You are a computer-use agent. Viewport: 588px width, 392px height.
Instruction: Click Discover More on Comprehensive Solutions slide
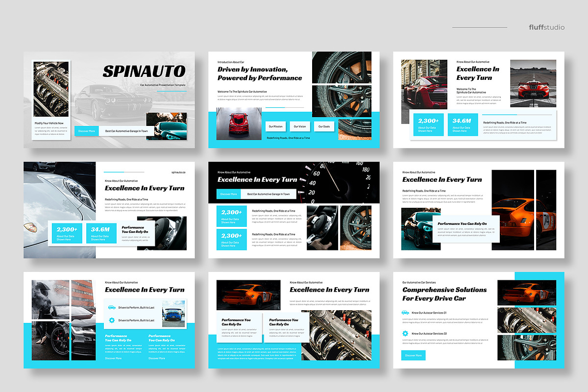pos(414,355)
